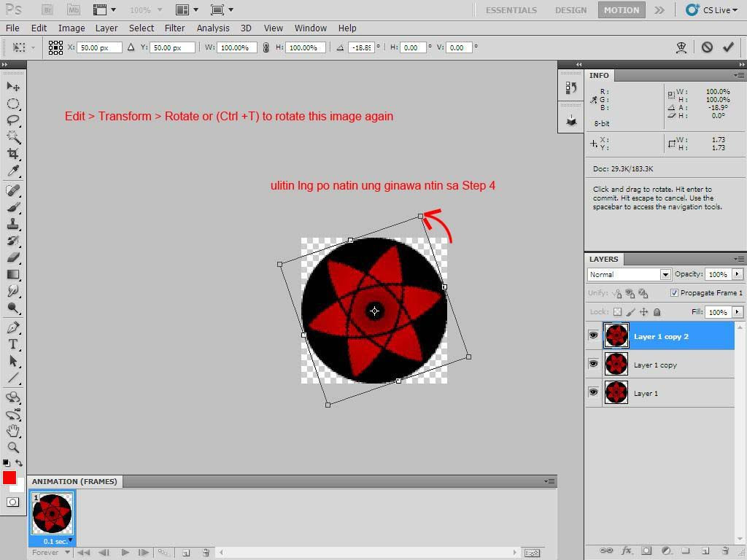This screenshot has height=560, width=747.
Task: Hide Layer 1 visibility eye
Action: click(x=593, y=392)
